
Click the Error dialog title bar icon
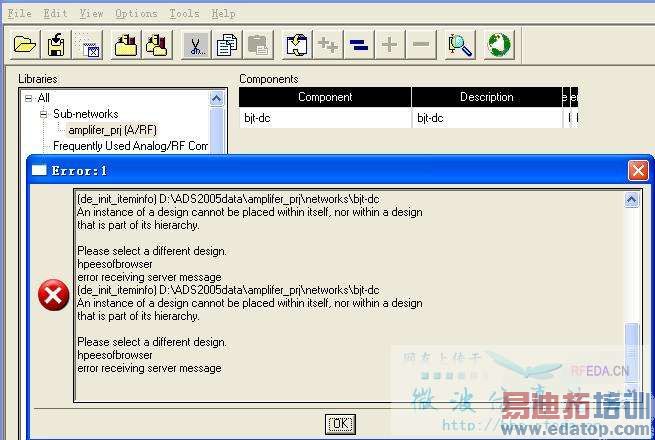click(x=39, y=170)
